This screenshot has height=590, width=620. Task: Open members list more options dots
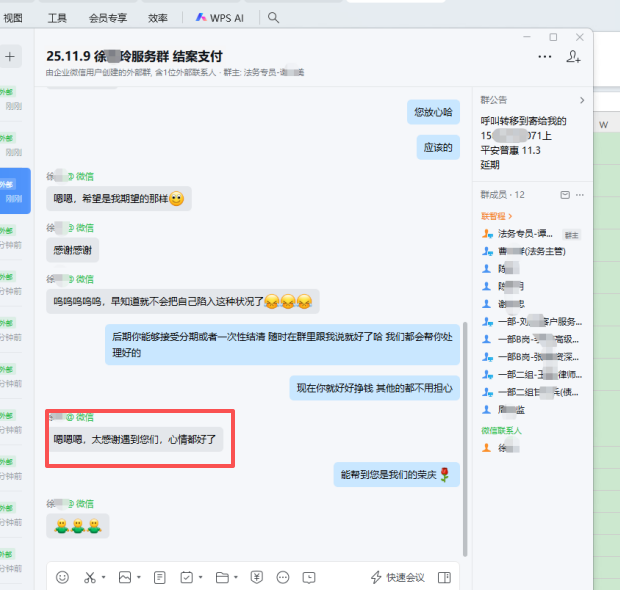[580, 195]
